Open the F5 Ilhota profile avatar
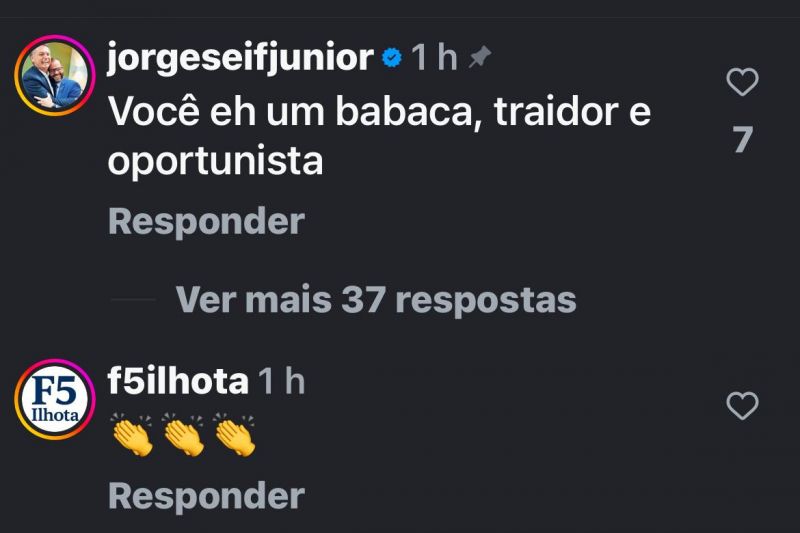The image size is (800, 533). tap(54, 400)
